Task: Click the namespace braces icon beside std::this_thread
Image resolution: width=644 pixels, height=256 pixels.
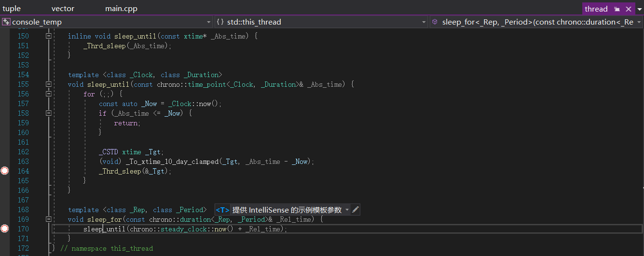Action: click(x=220, y=22)
